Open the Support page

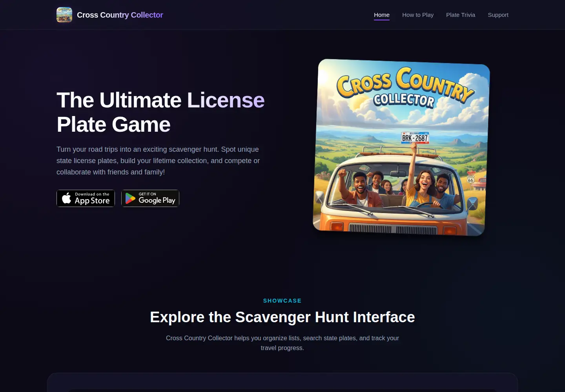coord(498,15)
